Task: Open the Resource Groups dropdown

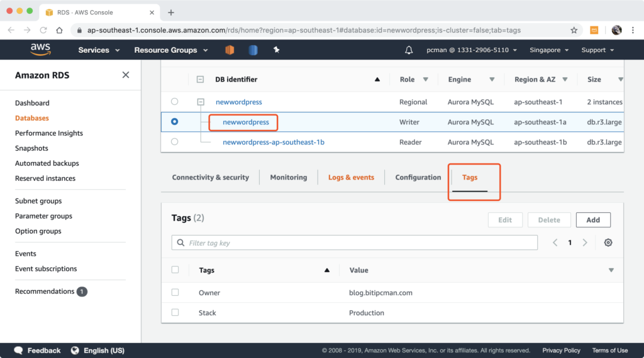Action: pos(171,50)
